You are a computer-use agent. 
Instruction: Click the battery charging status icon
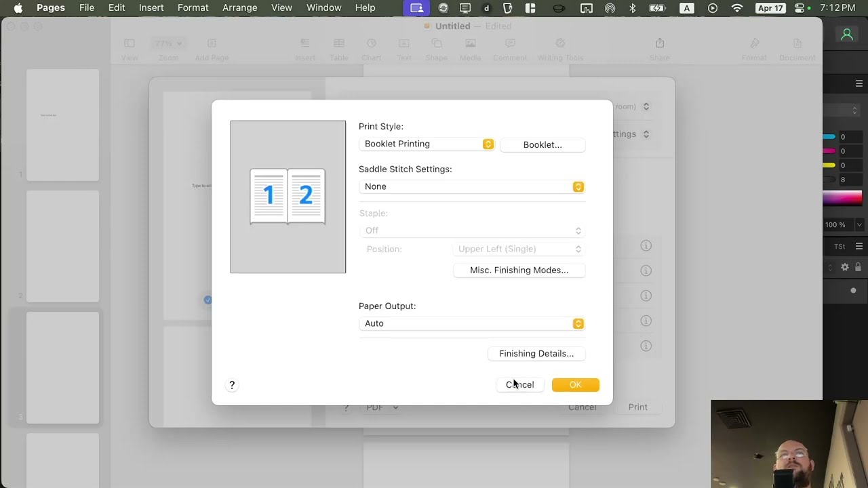(x=657, y=8)
